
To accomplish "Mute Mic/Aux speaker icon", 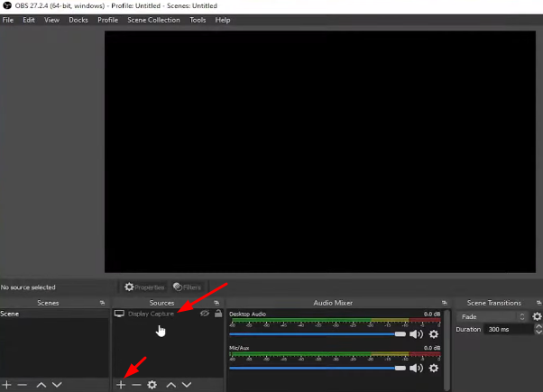I will (416, 369).
